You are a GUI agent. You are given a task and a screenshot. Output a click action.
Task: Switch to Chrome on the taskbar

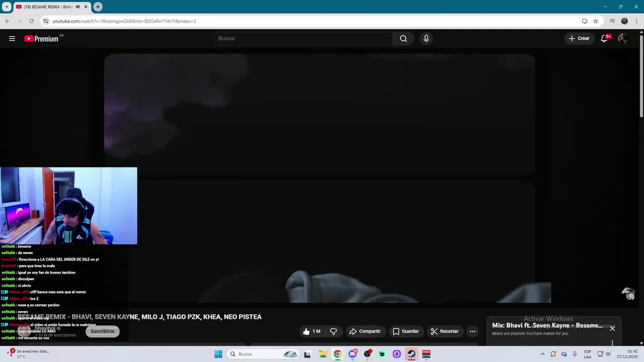(338, 354)
